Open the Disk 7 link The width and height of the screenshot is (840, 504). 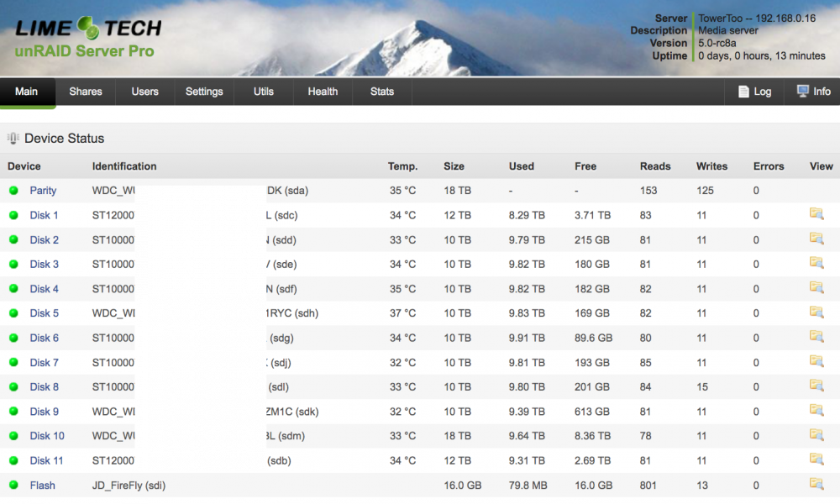point(44,363)
